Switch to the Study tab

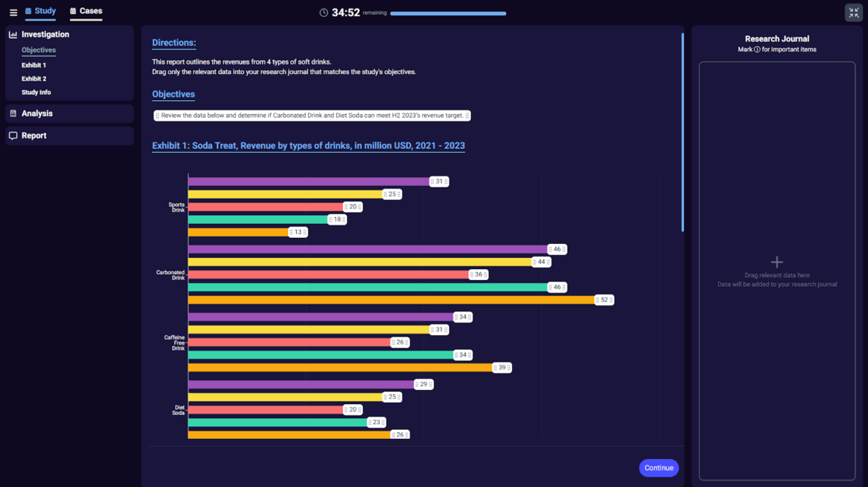40,11
